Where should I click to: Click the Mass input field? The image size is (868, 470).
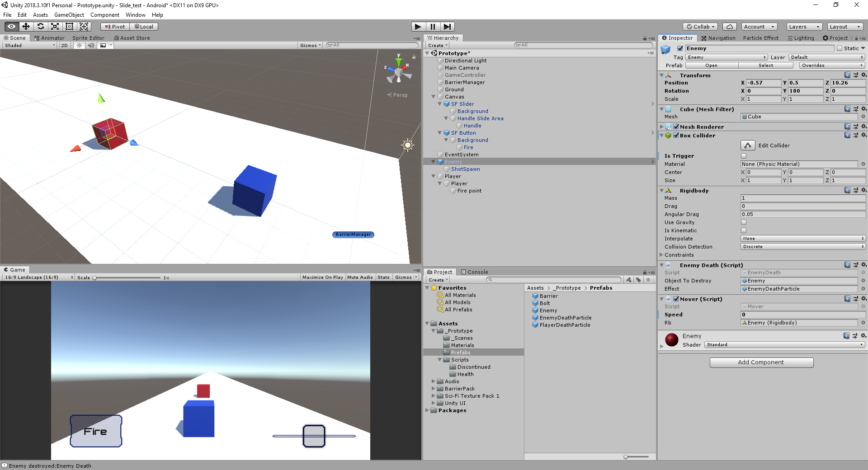coord(803,198)
